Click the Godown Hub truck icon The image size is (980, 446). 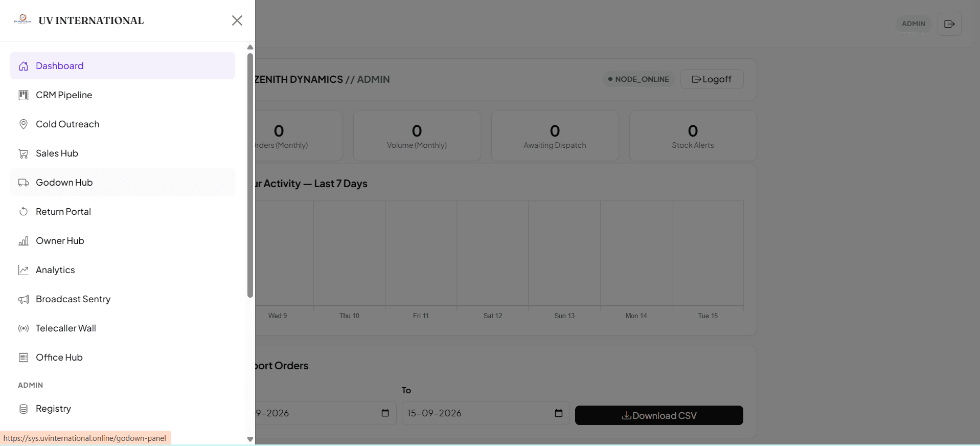click(24, 183)
